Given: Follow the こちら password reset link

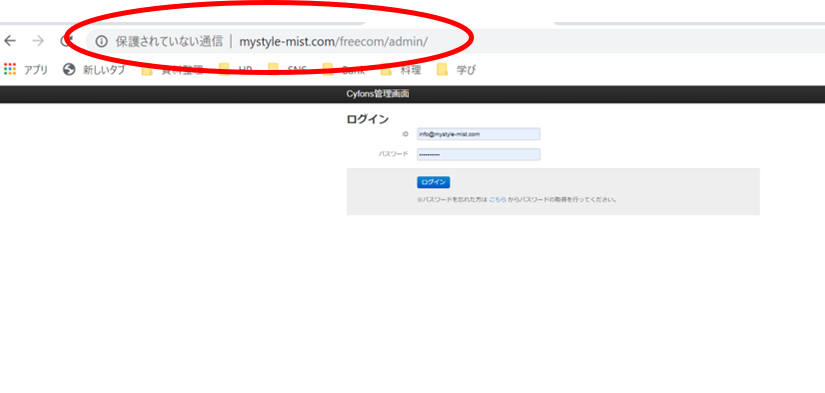Looking at the screenshot, I should (498, 200).
